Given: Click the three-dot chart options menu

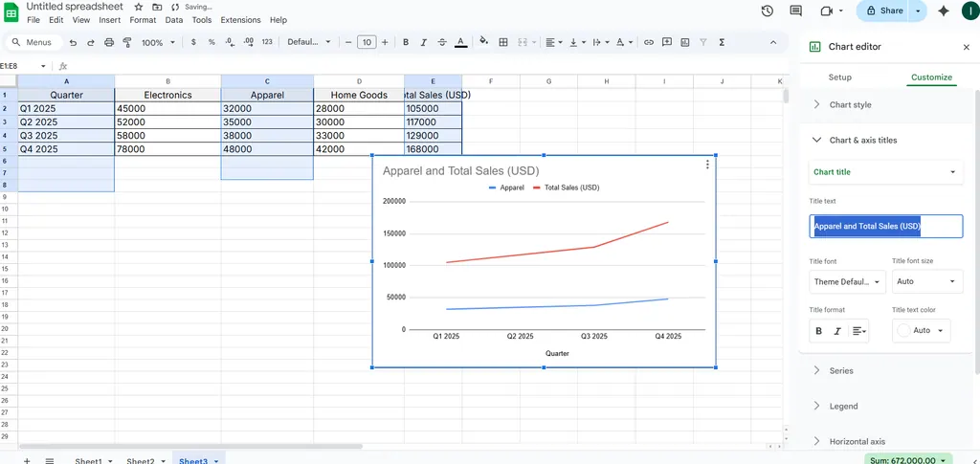Looking at the screenshot, I should pyautogui.click(x=707, y=165).
